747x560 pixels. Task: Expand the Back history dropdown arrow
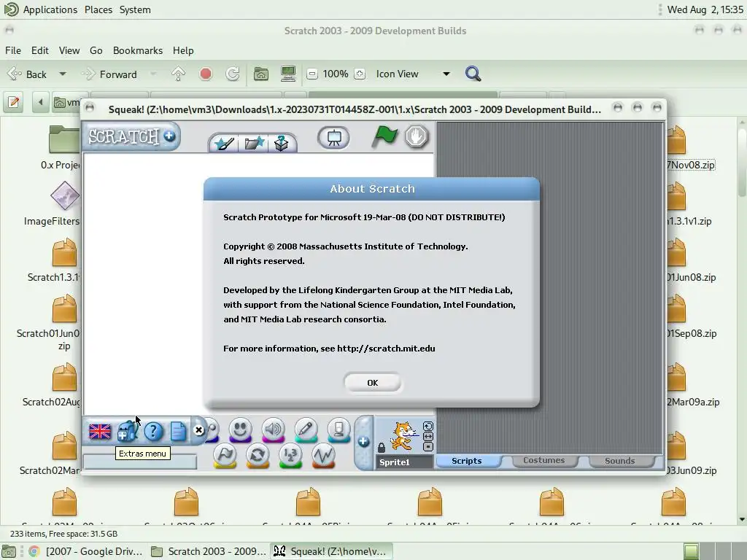[63, 74]
